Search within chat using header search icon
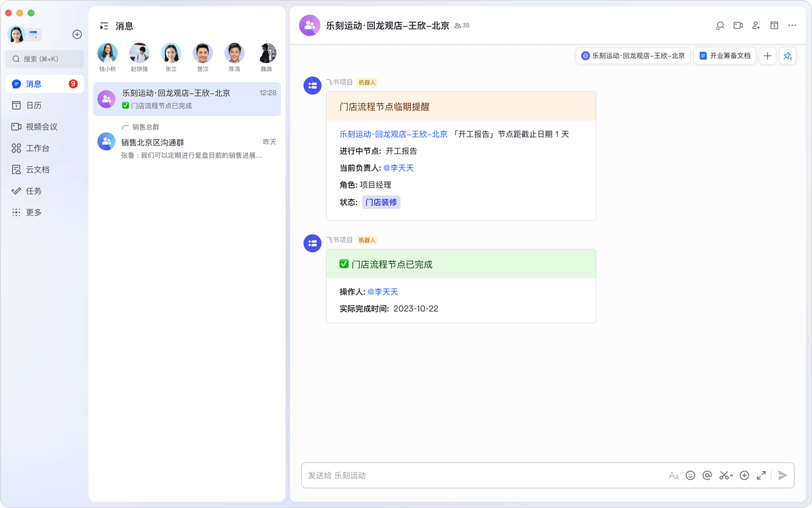812x508 pixels. (720, 25)
